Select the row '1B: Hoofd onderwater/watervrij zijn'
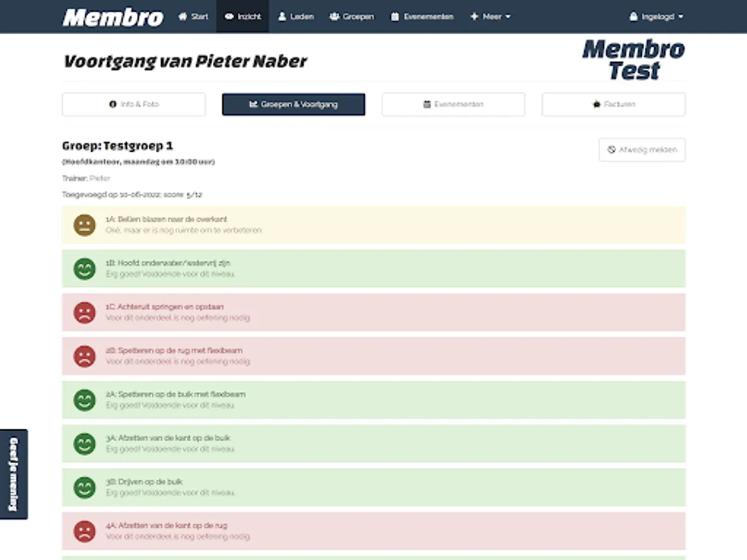Viewport: 747px width, 560px height. (374, 269)
